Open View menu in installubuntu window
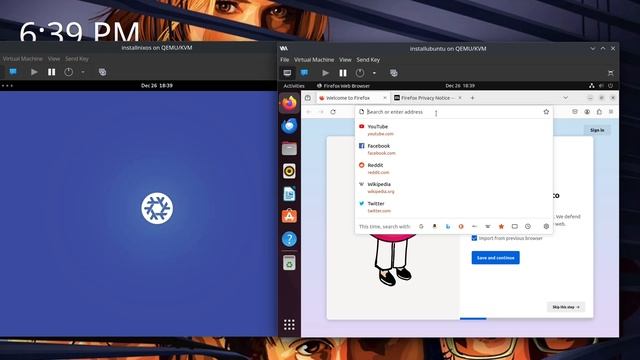This screenshot has height=360, width=640. (345, 60)
